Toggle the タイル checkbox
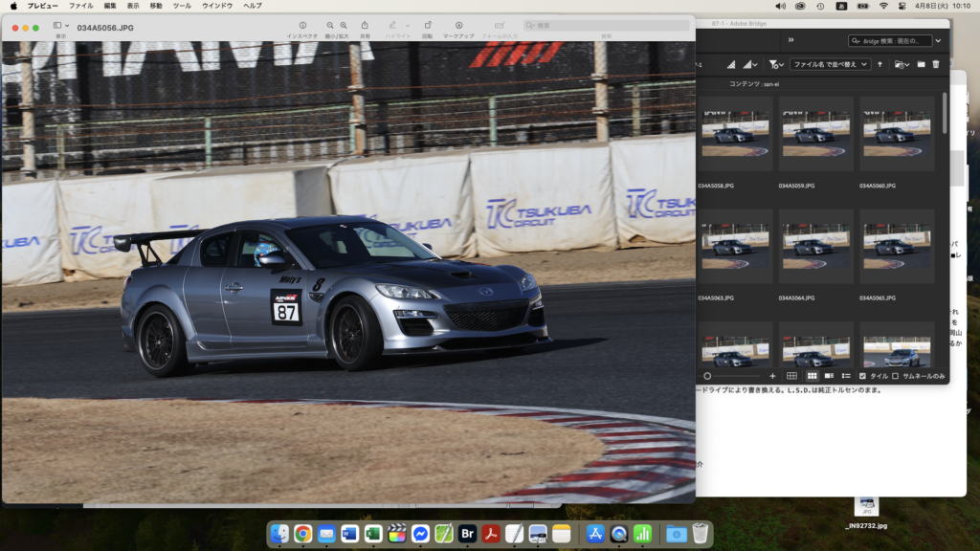This screenshot has height=551, width=980. tap(863, 376)
